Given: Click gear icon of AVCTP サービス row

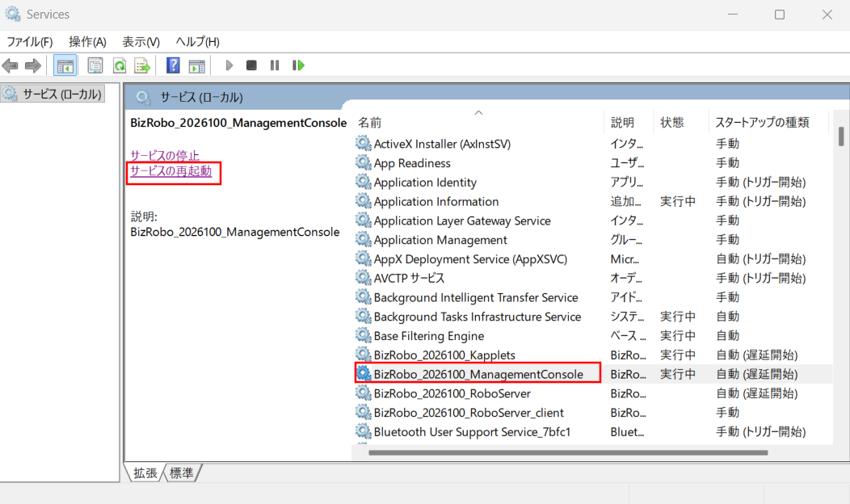Looking at the screenshot, I should click(x=363, y=278).
